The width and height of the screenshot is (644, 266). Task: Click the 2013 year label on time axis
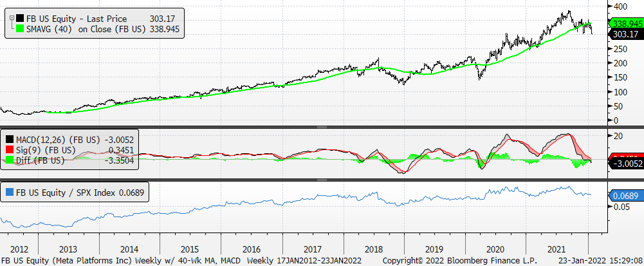(x=68, y=249)
